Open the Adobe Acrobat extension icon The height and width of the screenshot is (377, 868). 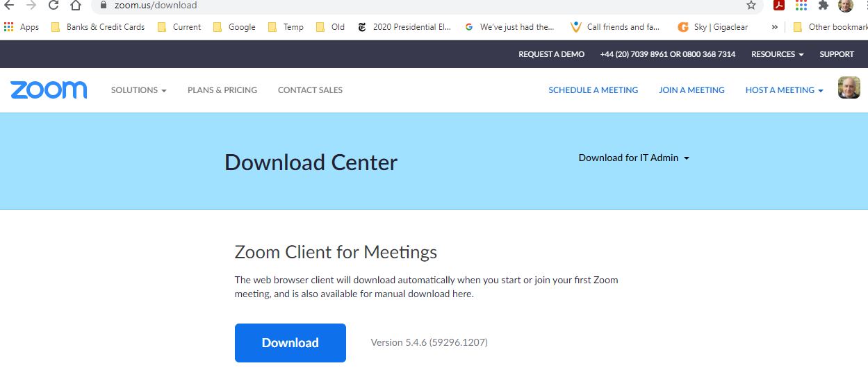(x=779, y=5)
